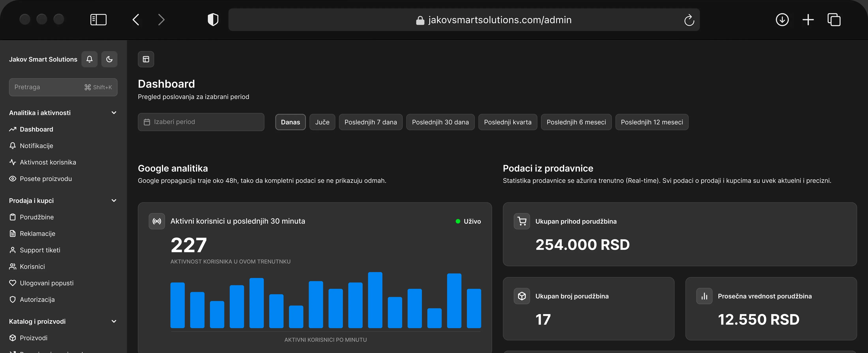Toggle dark mode moon icon

click(109, 59)
